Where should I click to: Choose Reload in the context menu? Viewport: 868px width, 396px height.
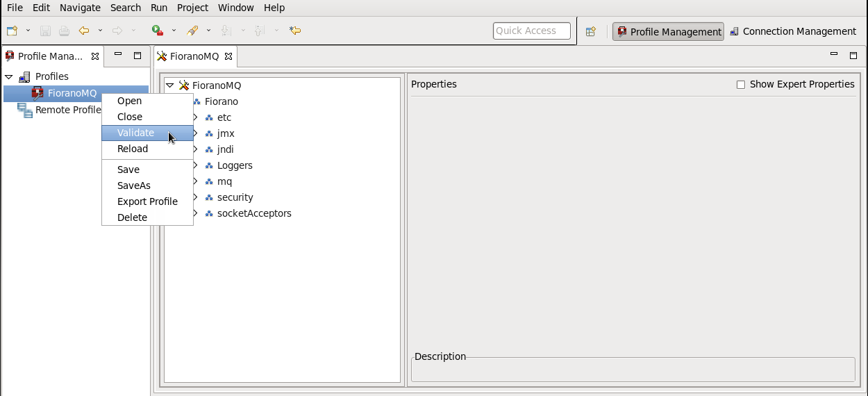[x=147, y=149]
